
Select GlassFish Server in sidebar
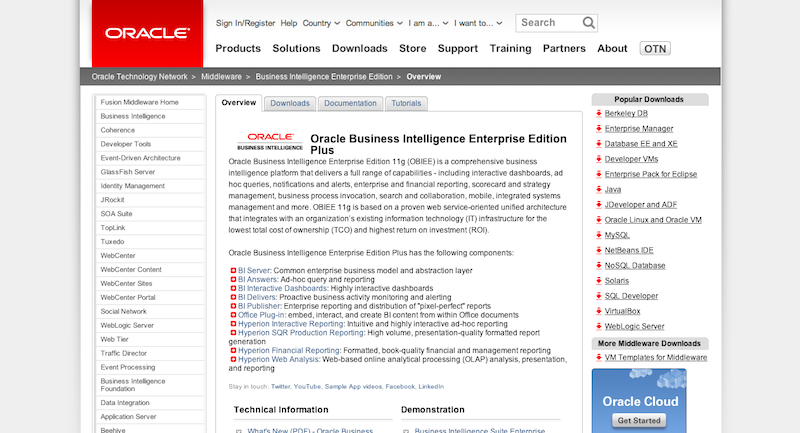point(128,172)
